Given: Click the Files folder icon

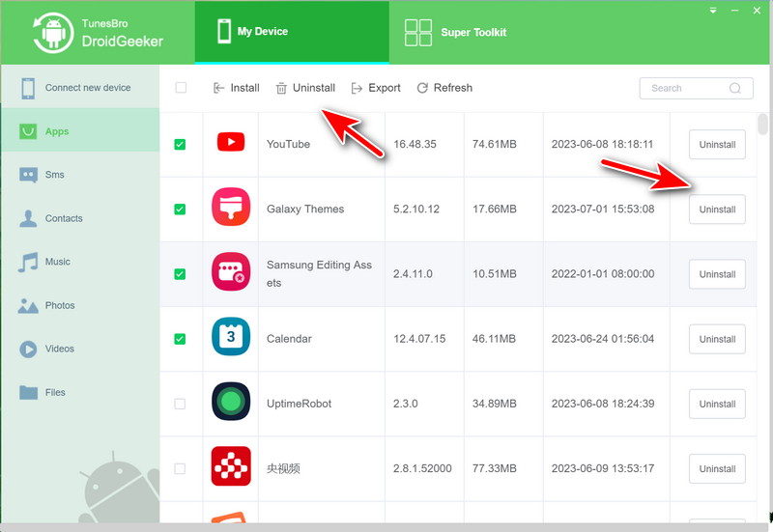Looking at the screenshot, I should point(28,393).
